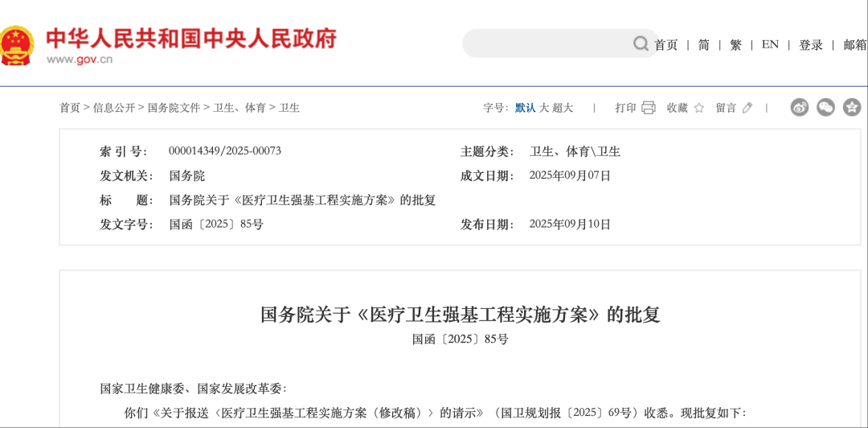The height and width of the screenshot is (428, 868).
Task: Focus the search input box
Action: tap(547, 43)
